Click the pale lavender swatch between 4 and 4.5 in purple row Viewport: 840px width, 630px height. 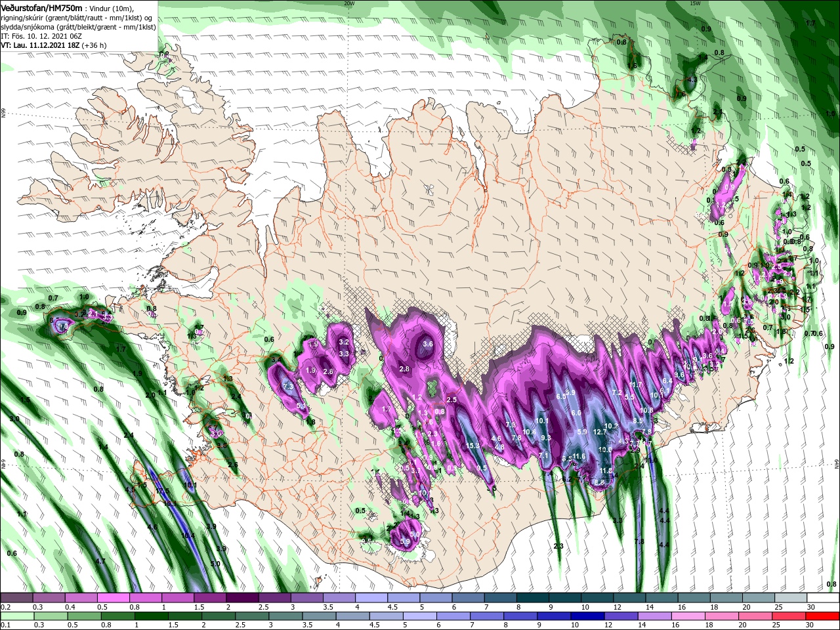click(371, 598)
